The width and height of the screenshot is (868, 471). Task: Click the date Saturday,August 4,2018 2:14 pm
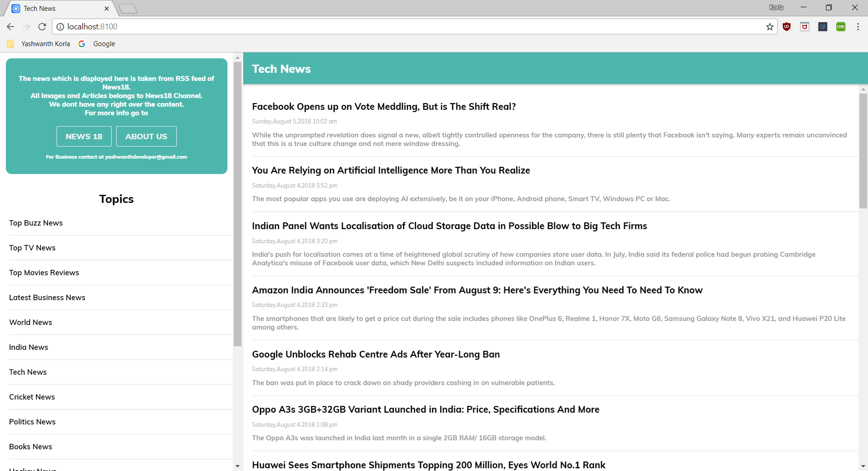click(x=295, y=369)
